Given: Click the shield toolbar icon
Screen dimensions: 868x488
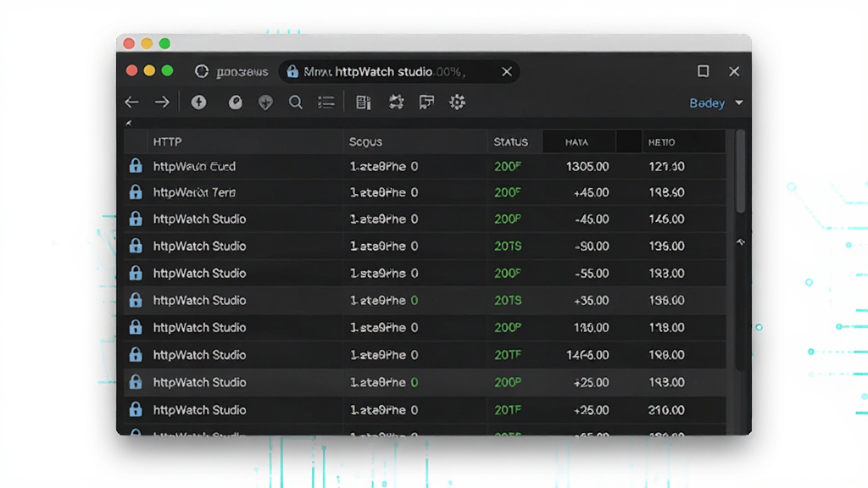Looking at the screenshot, I should coord(265,103).
